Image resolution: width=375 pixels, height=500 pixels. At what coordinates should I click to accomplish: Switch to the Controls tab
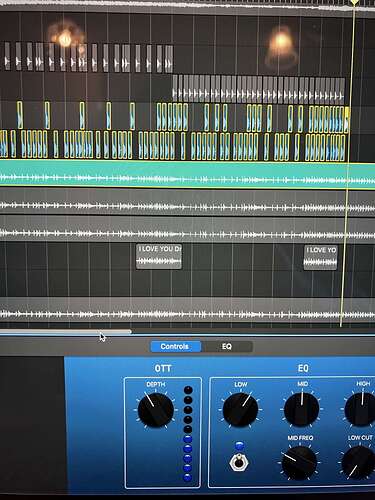coord(176,346)
